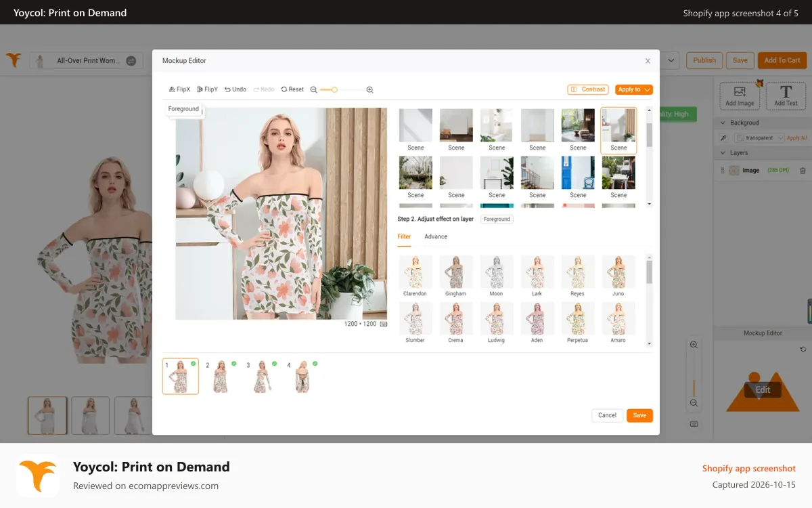The height and width of the screenshot is (508, 812).
Task: Click the image size icon beside 1200 × 1200
Action: pyautogui.click(x=384, y=324)
